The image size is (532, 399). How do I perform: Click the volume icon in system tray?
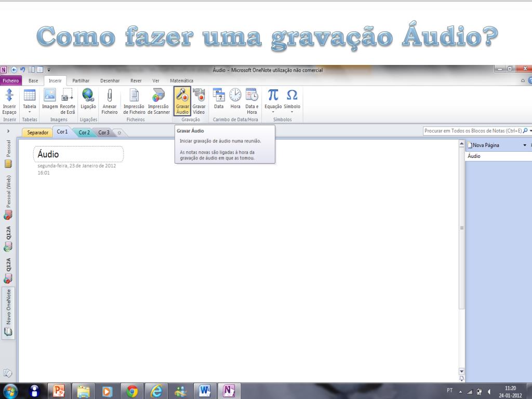[489, 392]
